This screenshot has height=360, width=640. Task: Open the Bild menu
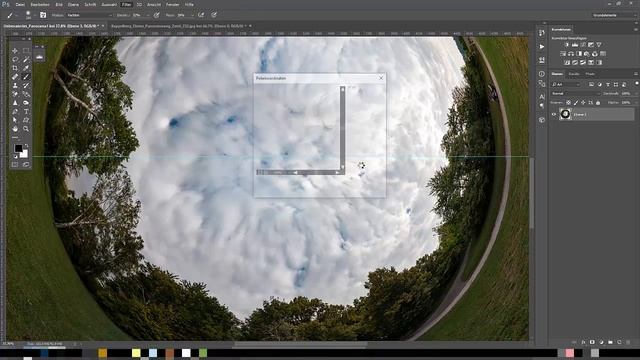[59, 4]
